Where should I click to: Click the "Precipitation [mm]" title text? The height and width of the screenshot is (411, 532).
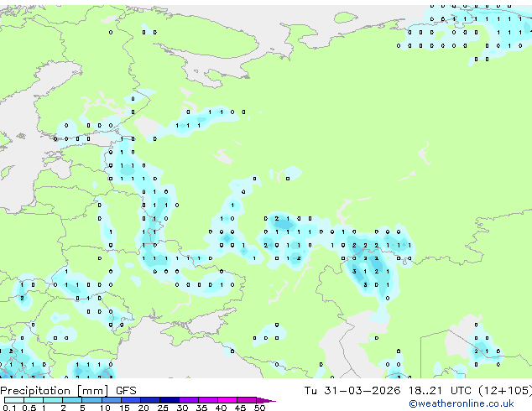(x=55, y=391)
